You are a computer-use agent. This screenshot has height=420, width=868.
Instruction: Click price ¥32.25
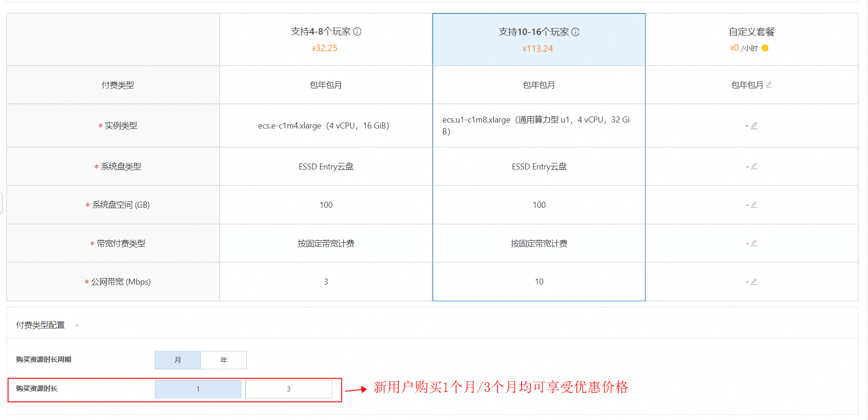(x=325, y=48)
